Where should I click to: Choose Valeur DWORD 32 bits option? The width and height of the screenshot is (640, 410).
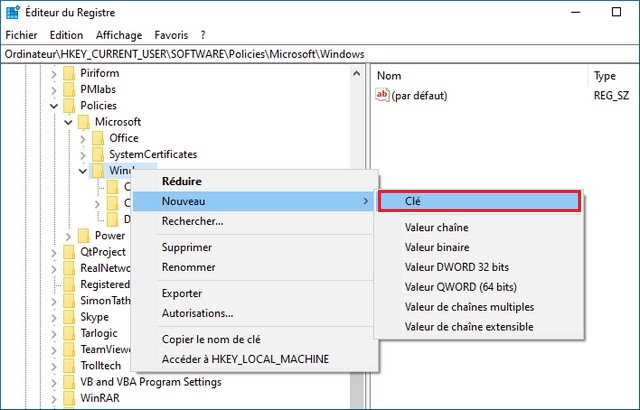click(456, 267)
